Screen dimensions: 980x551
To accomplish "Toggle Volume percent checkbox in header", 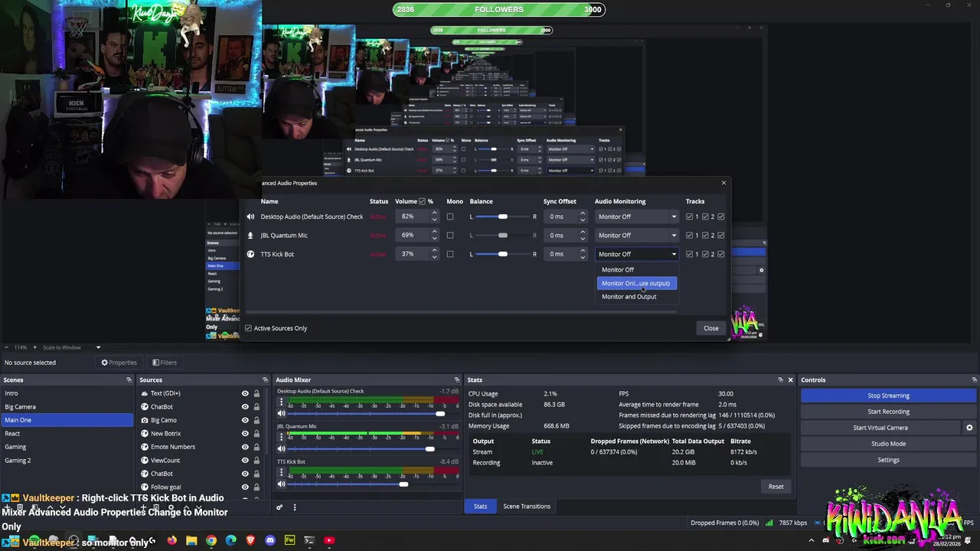I will [422, 201].
